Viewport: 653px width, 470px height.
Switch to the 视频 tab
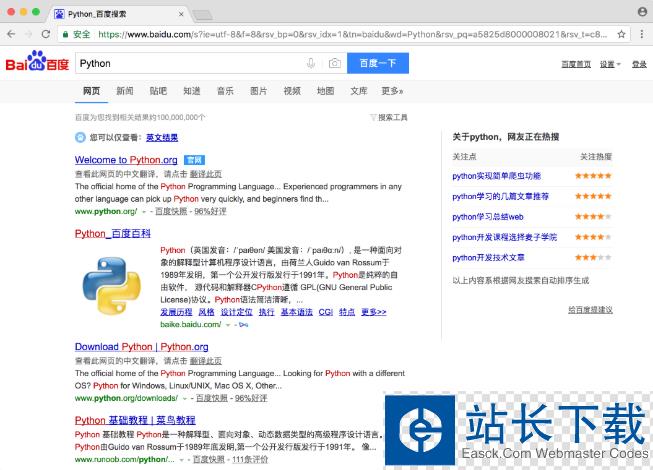292,91
